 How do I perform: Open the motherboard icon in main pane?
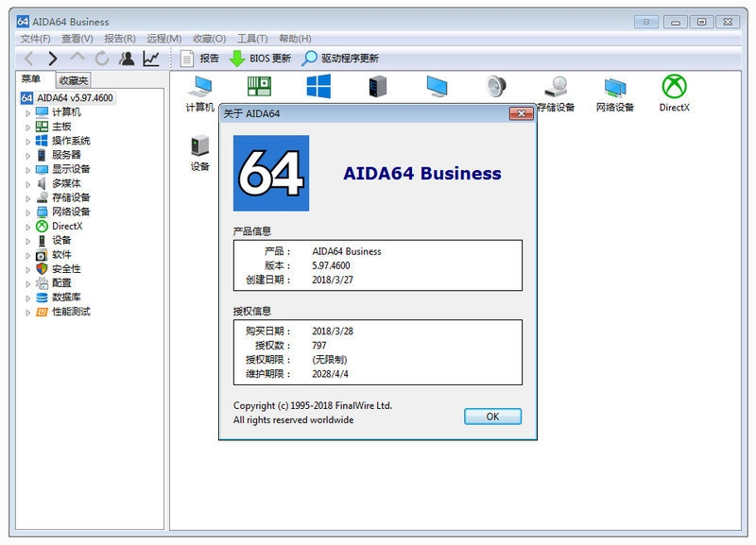pos(259,87)
